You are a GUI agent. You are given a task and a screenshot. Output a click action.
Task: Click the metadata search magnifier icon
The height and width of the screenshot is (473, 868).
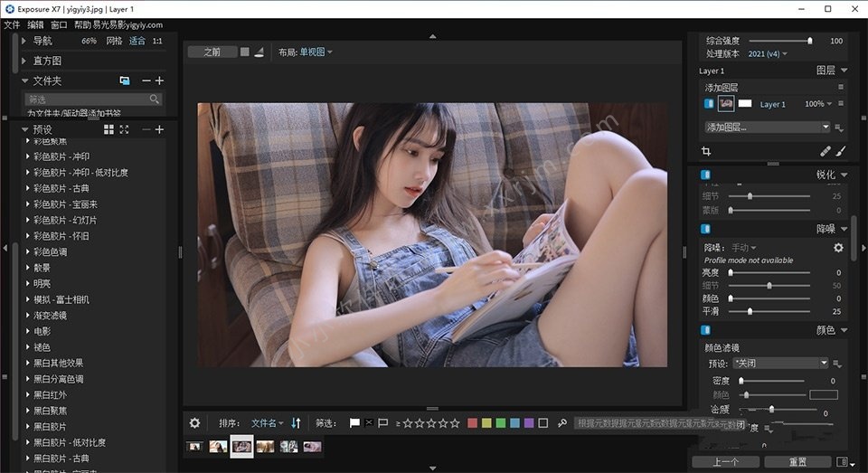point(562,423)
